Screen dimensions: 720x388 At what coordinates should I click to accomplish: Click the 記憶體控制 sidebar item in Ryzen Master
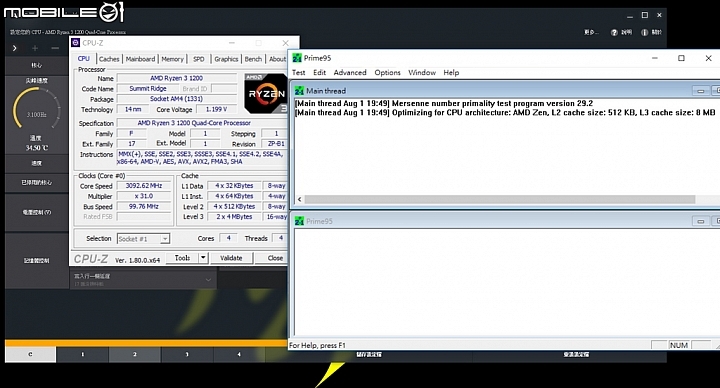[x=37, y=260]
